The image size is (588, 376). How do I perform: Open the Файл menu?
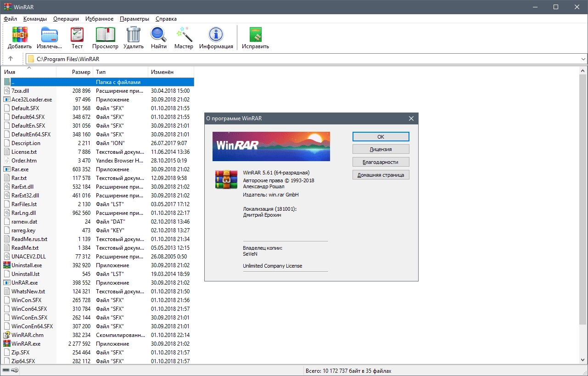pos(10,19)
